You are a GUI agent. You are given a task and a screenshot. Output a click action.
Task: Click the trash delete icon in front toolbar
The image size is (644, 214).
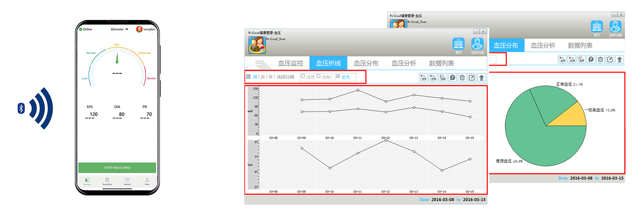pyautogui.click(x=462, y=77)
